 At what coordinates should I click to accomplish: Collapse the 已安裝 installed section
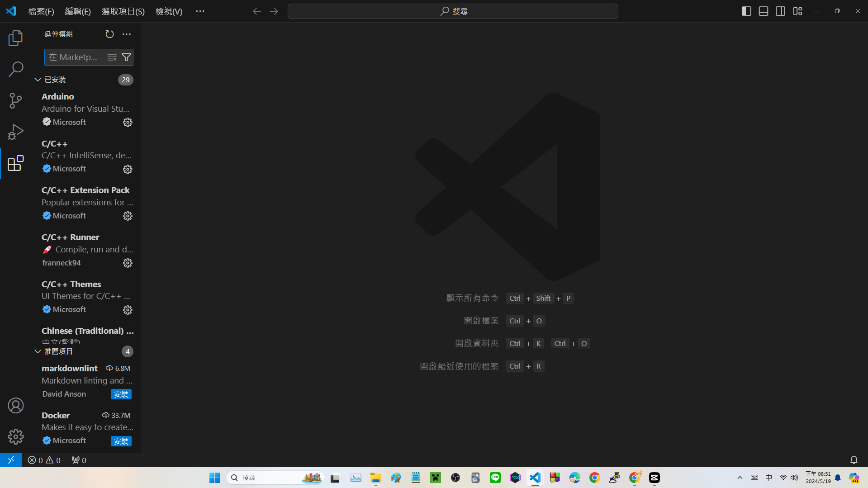[38, 80]
